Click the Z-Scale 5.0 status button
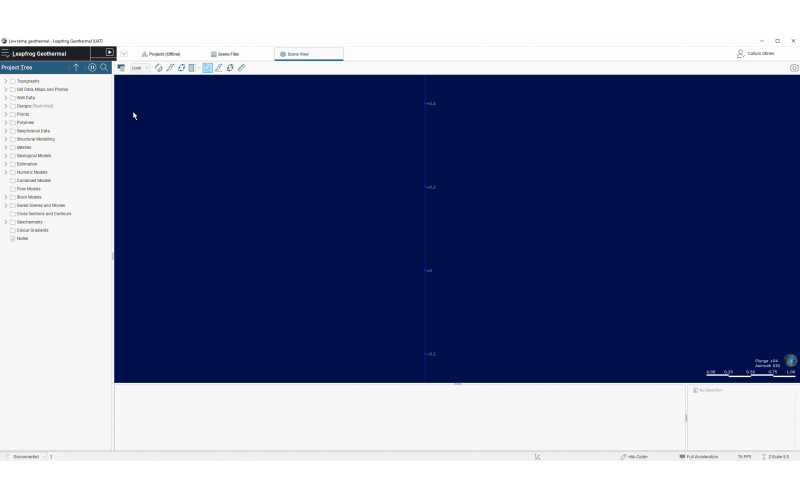 tap(776, 457)
